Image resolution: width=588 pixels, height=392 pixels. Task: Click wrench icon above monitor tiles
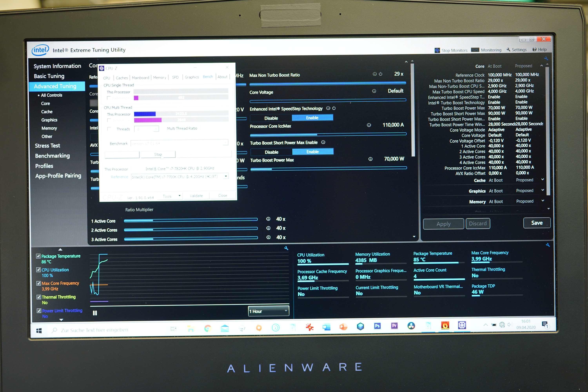[547, 245]
